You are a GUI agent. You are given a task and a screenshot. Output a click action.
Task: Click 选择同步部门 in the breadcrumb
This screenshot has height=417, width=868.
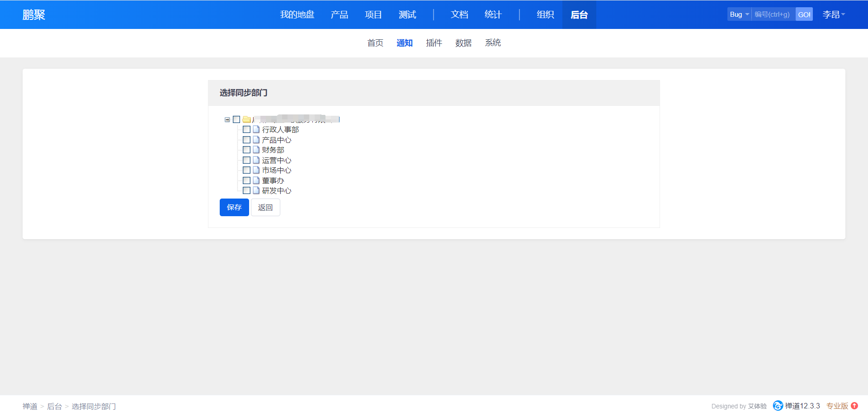(x=94, y=406)
